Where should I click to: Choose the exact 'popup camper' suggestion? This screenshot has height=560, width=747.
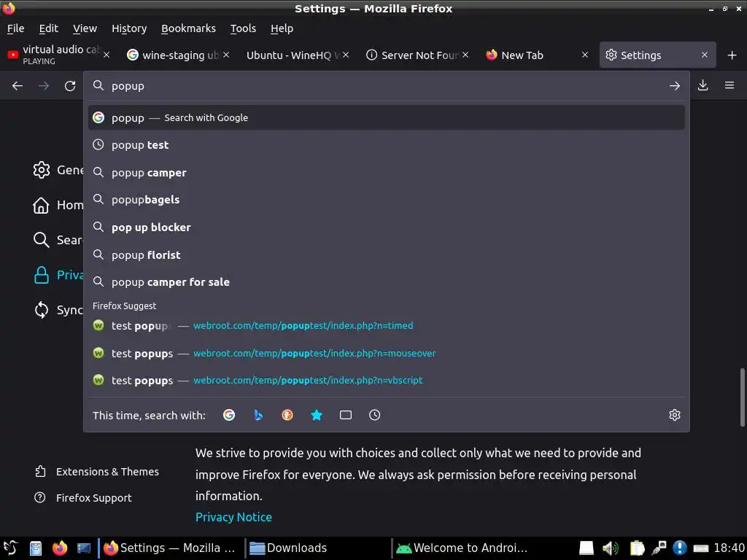(x=387, y=172)
